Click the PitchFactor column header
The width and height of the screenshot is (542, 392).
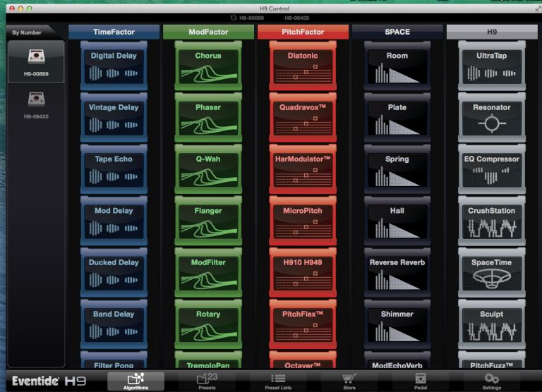point(303,32)
